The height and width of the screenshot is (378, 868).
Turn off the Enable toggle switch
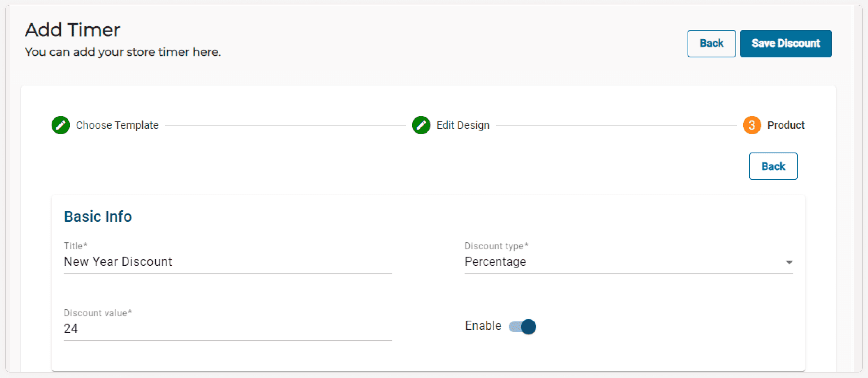coord(522,326)
